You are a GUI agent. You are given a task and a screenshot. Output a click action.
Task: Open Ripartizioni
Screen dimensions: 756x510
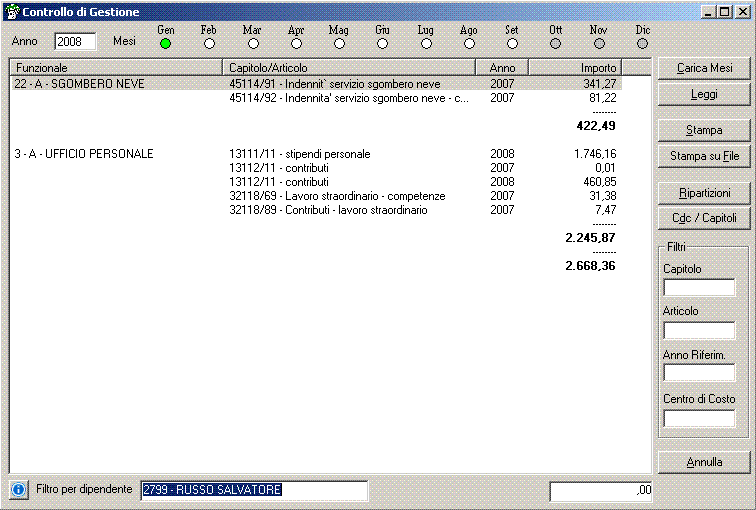704,192
